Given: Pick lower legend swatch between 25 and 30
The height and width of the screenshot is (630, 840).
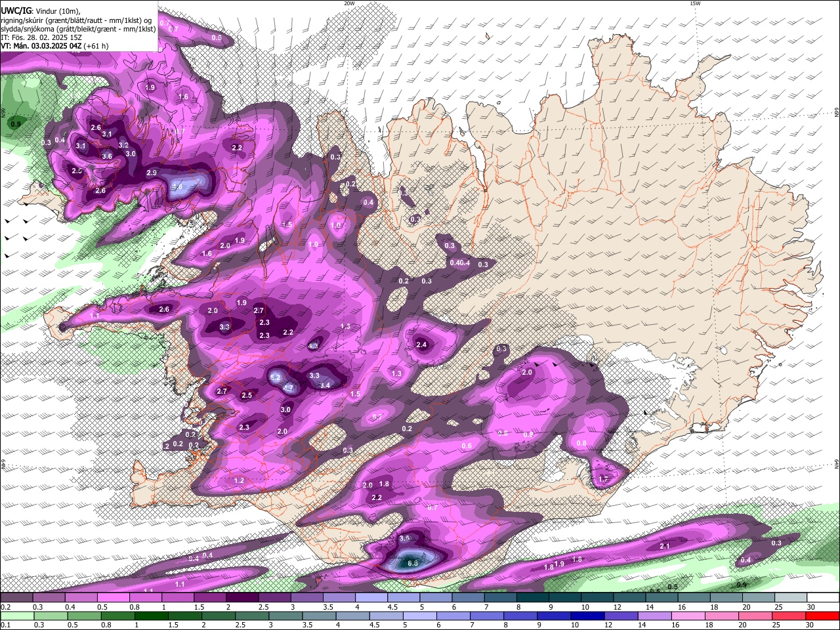Looking at the screenshot, I should click(788, 616).
